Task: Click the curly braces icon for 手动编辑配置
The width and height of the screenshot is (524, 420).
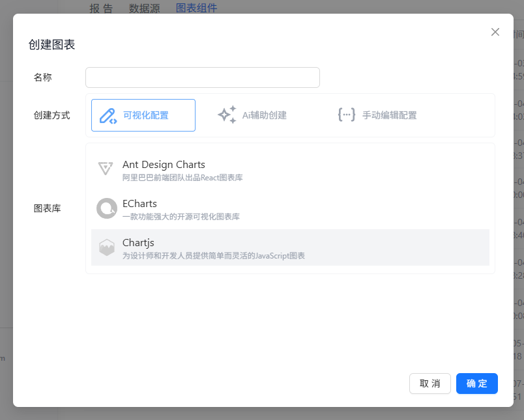Action: (347, 115)
